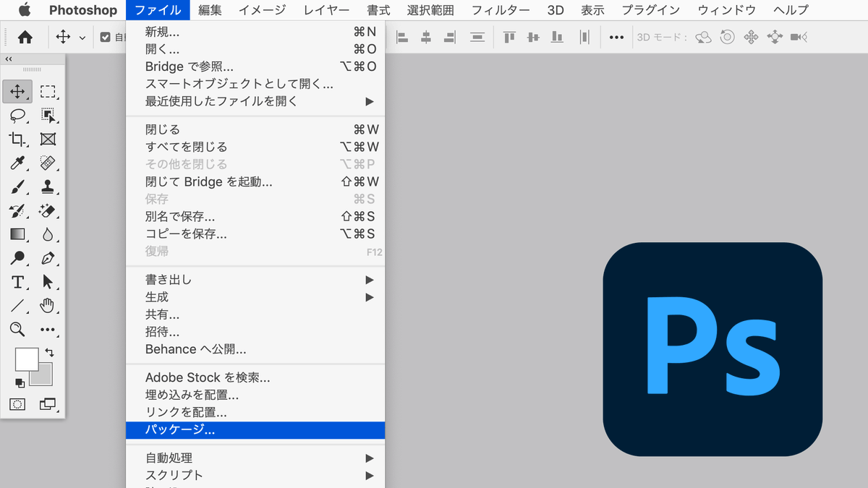Viewport: 868px width, 488px height.
Task: Select the Crop tool
Action: coord(17,139)
